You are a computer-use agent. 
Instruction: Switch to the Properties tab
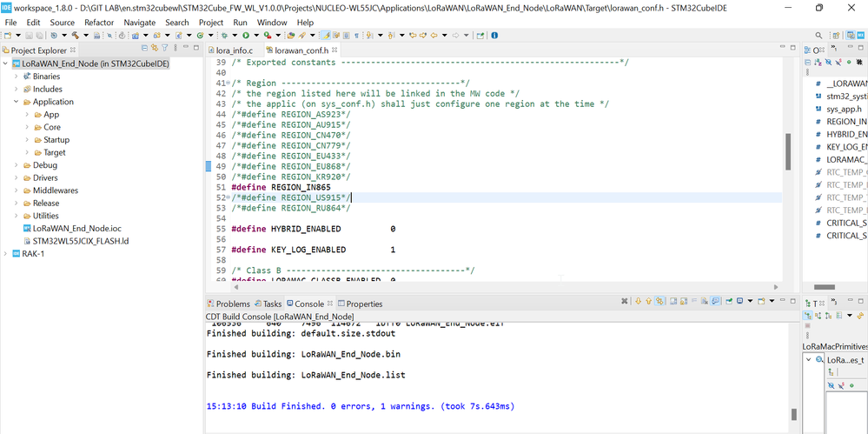tap(360, 304)
